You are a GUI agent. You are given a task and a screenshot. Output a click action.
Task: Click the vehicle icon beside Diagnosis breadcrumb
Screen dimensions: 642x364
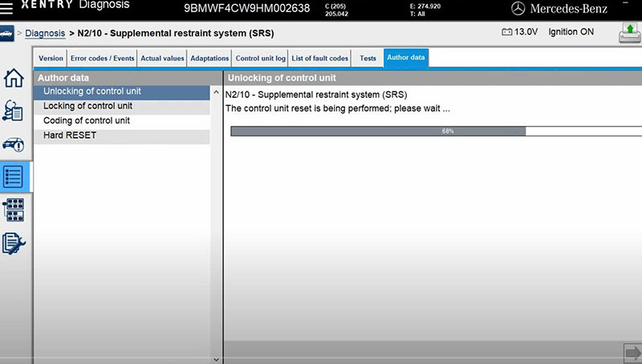pyautogui.click(x=6, y=34)
